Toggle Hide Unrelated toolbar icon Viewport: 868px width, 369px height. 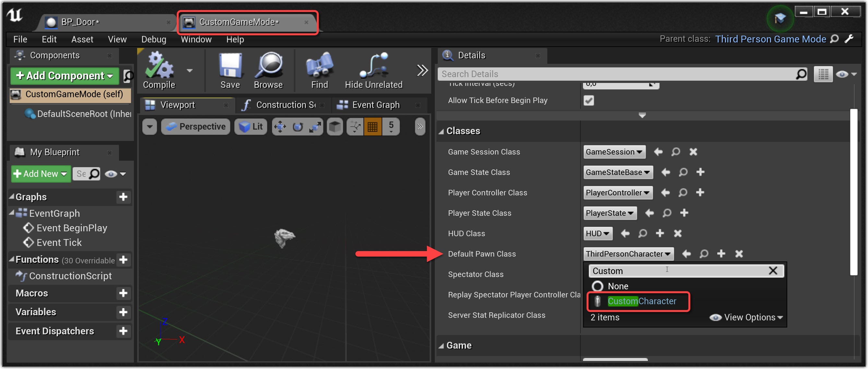[373, 66]
